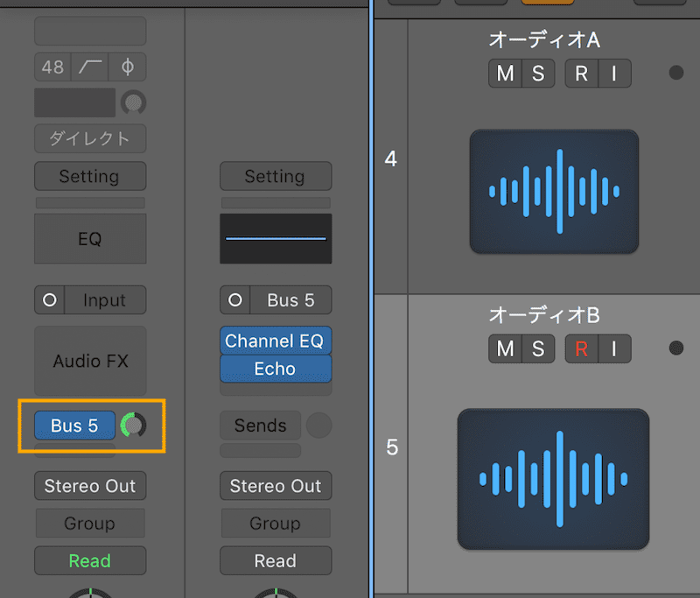Click the オーディオA track name
The width and height of the screenshot is (700, 598).
544,39
